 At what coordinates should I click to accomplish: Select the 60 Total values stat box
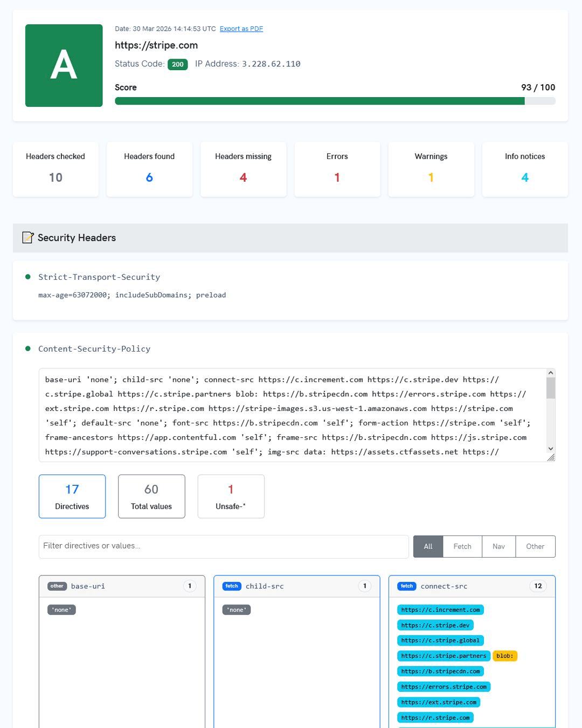[151, 496]
